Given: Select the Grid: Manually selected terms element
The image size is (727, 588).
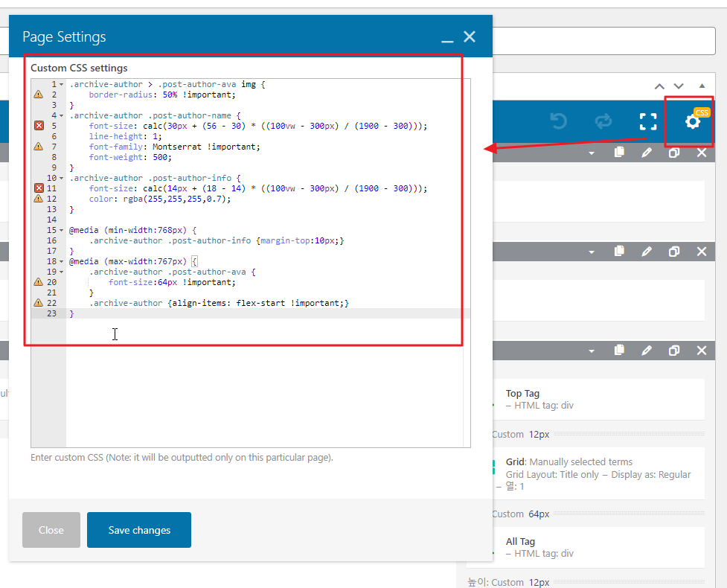Looking at the screenshot, I should tap(598, 473).
